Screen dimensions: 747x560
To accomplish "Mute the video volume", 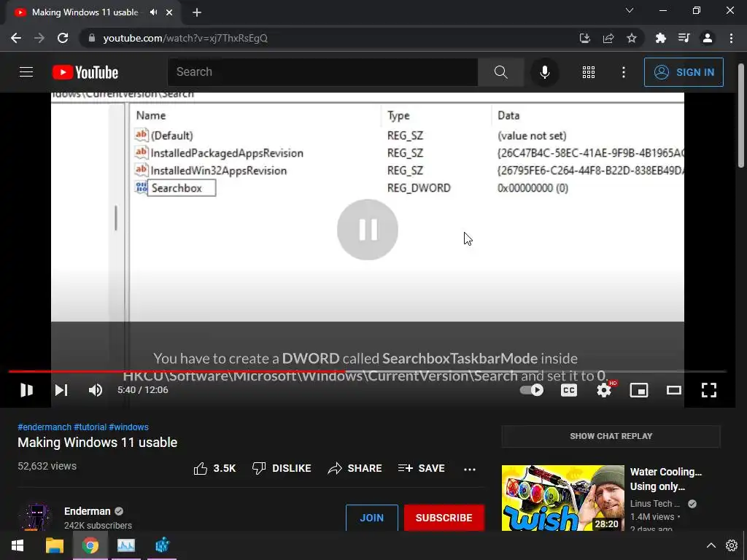I will 96,390.
